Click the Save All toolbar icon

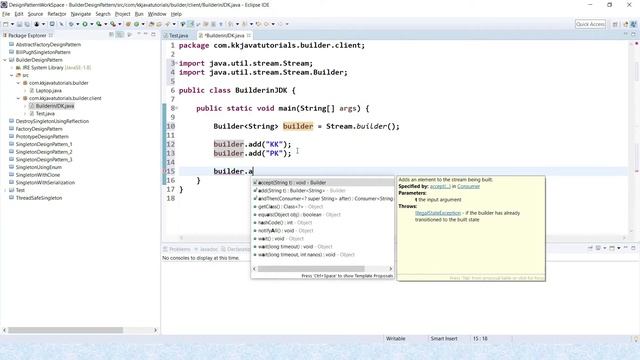pyautogui.click(x=27, y=24)
